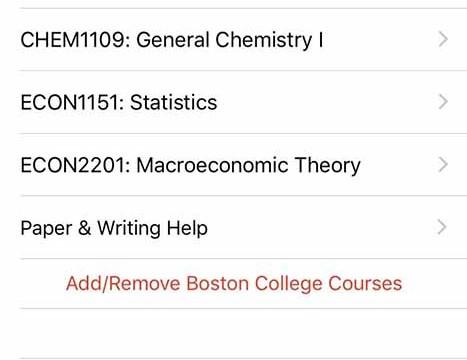Tap the word 'Courses' in the red link
Screen dimensions: 467x360
[365, 284]
